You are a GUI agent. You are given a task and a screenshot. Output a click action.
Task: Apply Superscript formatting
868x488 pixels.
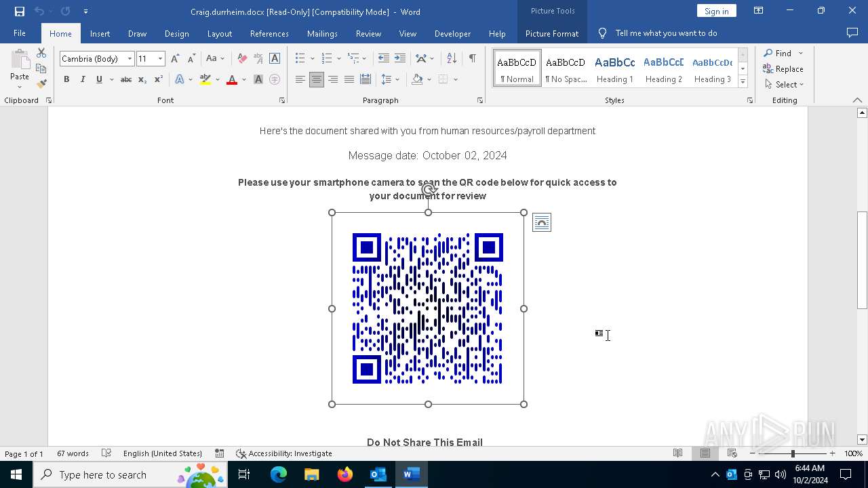point(158,79)
